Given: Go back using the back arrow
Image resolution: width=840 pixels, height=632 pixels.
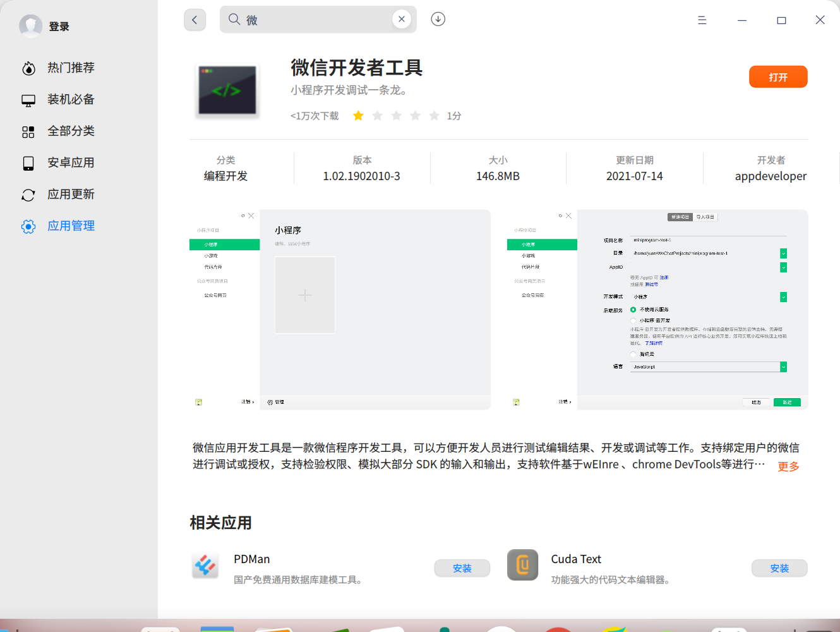Looking at the screenshot, I should (x=195, y=20).
